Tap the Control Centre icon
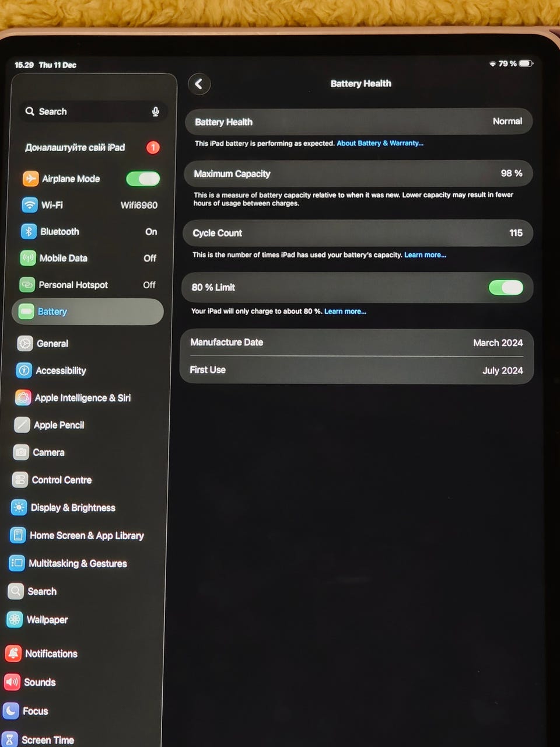Image resolution: width=560 pixels, height=747 pixels. 20,480
